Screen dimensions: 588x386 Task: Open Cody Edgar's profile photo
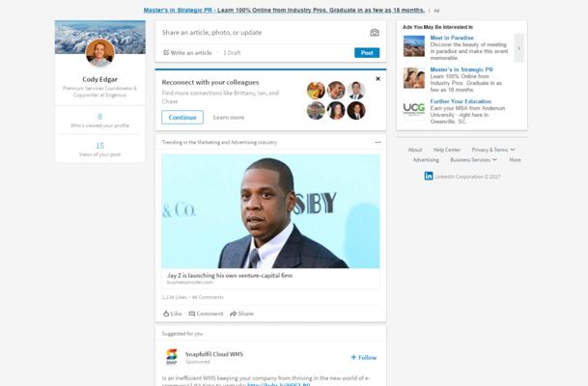coord(99,52)
